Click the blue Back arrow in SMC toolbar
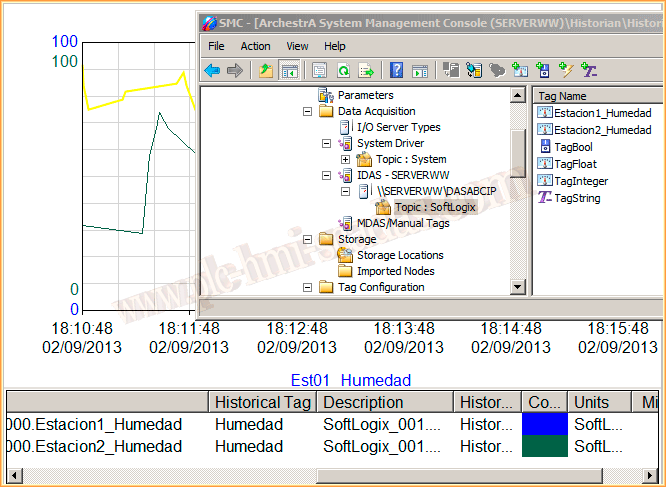The height and width of the screenshot is (487, 666). pyautogui.click(x=212, y=70)
